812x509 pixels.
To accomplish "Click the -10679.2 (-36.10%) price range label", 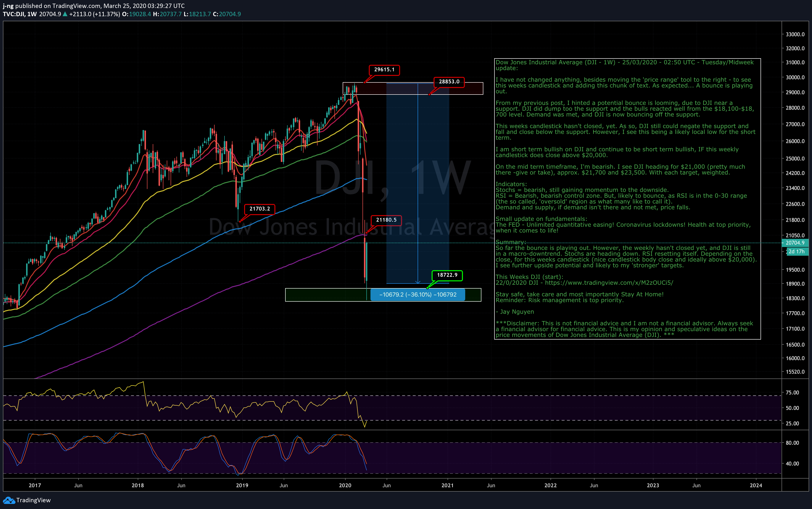I will tap(418, 295).
